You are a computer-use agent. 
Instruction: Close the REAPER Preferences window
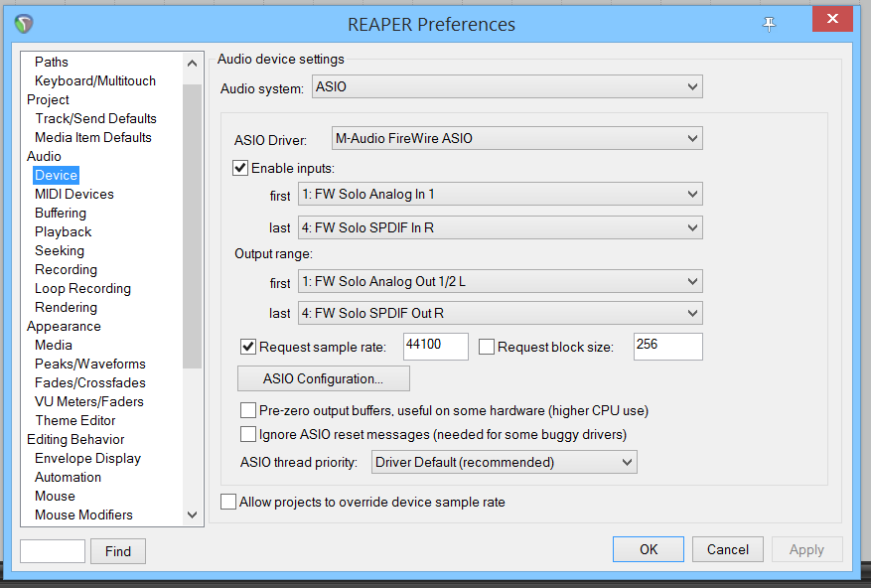pyautogui.click(x=832, y=19)
